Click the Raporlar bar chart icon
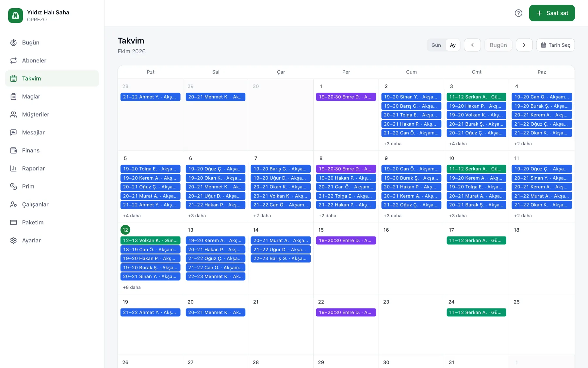The width and height of the screenshot is (588, 368). click(x=13, y=168)
